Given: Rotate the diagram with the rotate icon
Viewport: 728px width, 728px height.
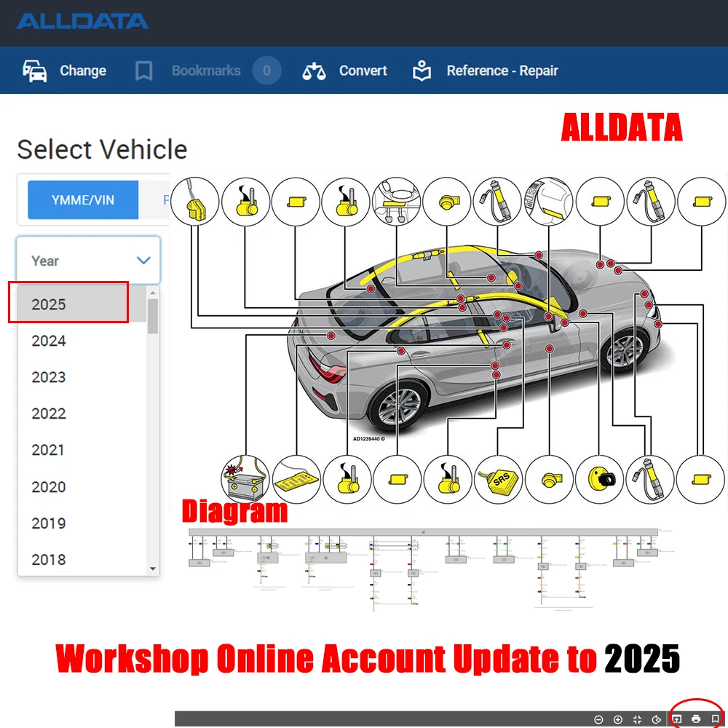Looking at the screenshot, I should [x=656, y=719].
